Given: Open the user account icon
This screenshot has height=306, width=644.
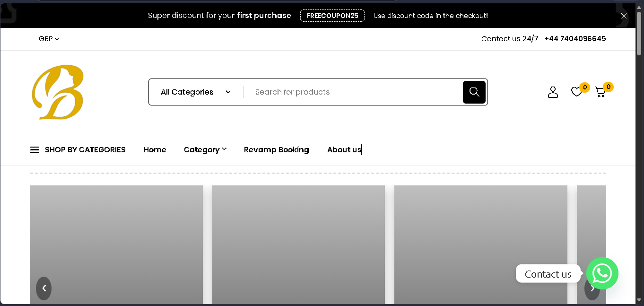Looking at the screenshot, I should (x=553, y=92).
